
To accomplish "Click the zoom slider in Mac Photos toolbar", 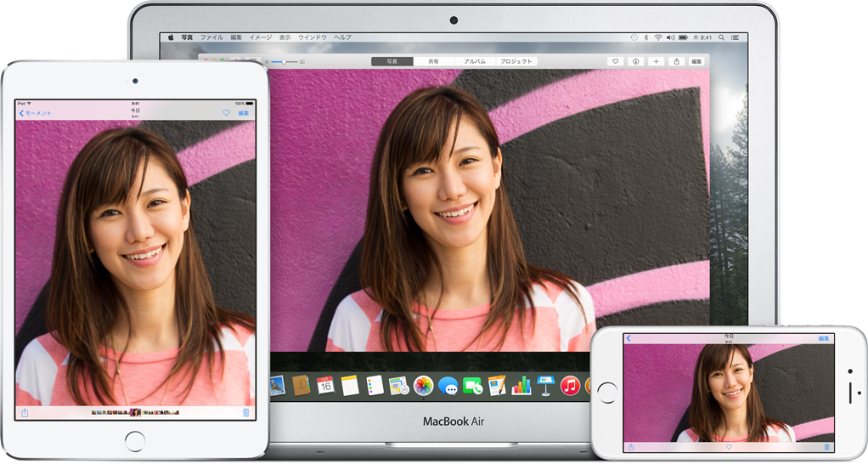I will point(284,62).
